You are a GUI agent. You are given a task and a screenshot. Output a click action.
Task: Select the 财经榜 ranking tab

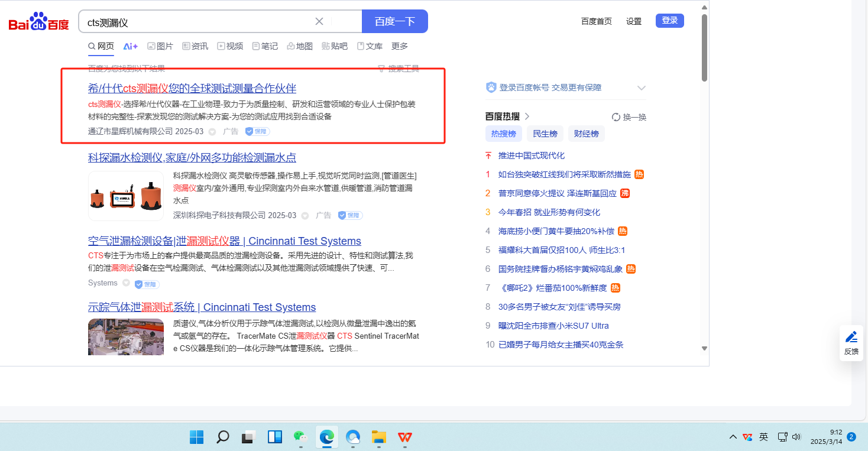click(x=586, y=134)
